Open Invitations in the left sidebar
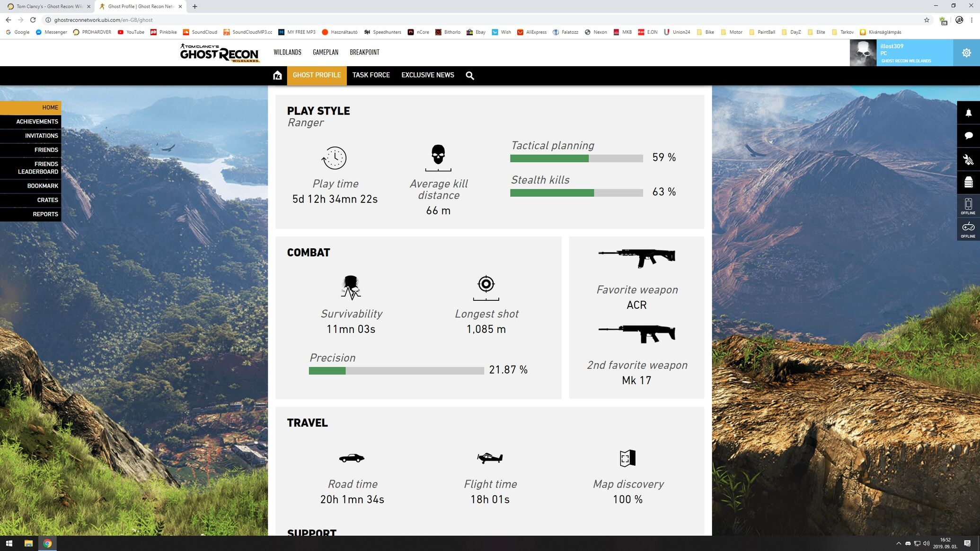Screen dimensions: 980x551 [x=30, y=136]
